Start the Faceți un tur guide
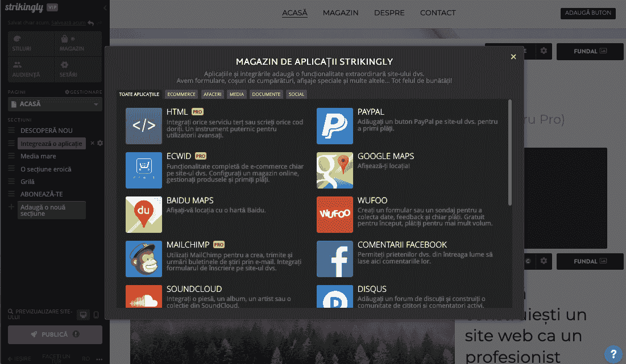Viewport: 626px width, 364px height. (x=56, y=358)
